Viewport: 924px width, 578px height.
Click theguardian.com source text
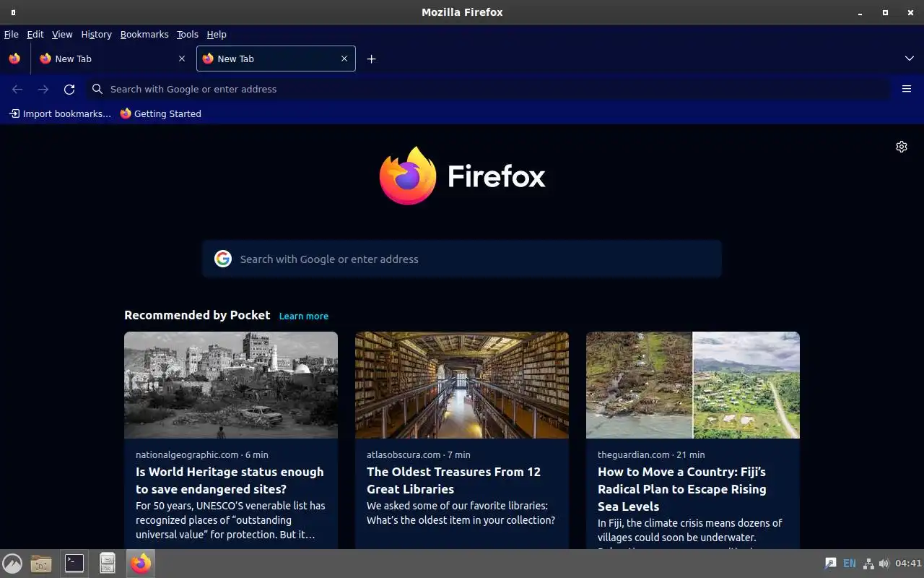(634, 454)
